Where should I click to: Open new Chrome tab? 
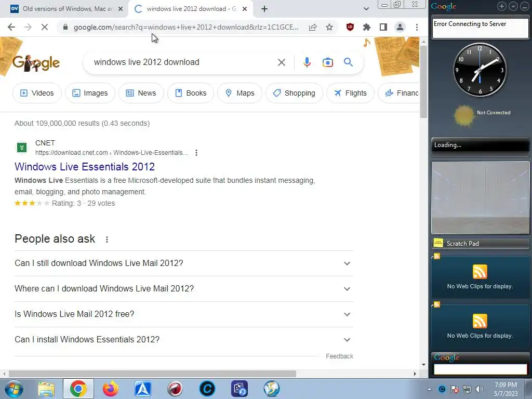tap(264, 9)
